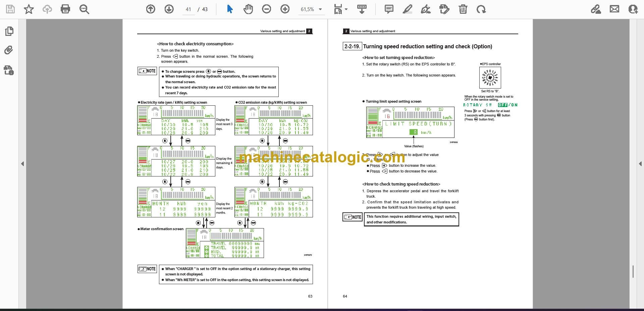This screenshot has width=644, height=311.
Task: Rotate the page view
Action: point(481,9)
